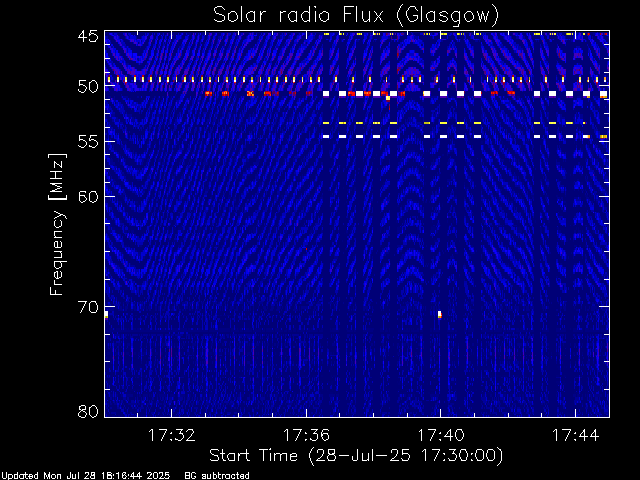
Task: Click the 'Solar radio Flux (Glasgow)' title
Action: point(356,16)
